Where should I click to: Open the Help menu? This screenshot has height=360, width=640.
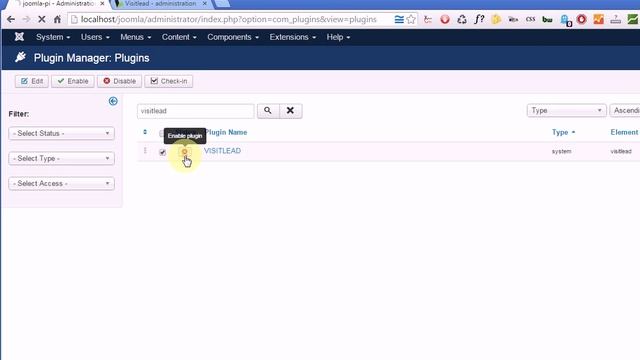point(338,37)
